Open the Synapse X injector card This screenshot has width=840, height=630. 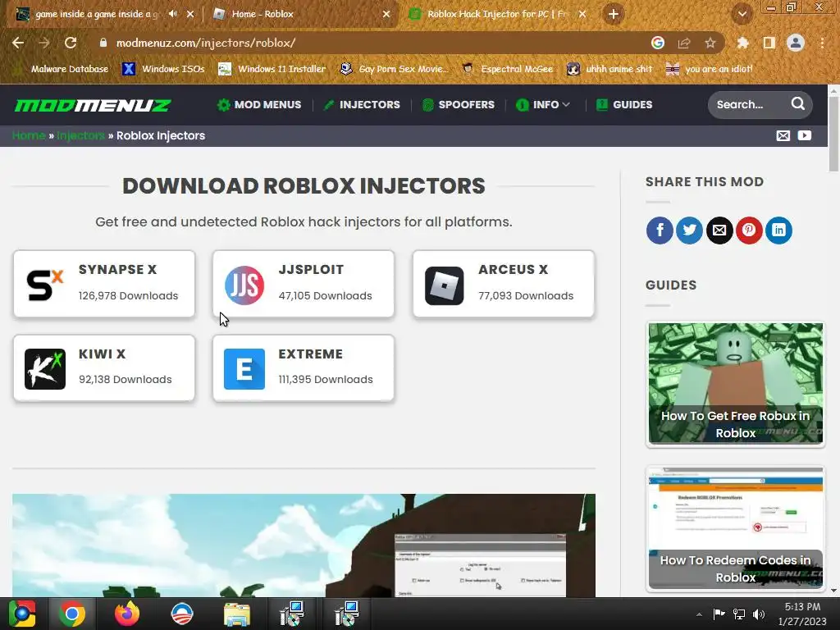[104, 284]
